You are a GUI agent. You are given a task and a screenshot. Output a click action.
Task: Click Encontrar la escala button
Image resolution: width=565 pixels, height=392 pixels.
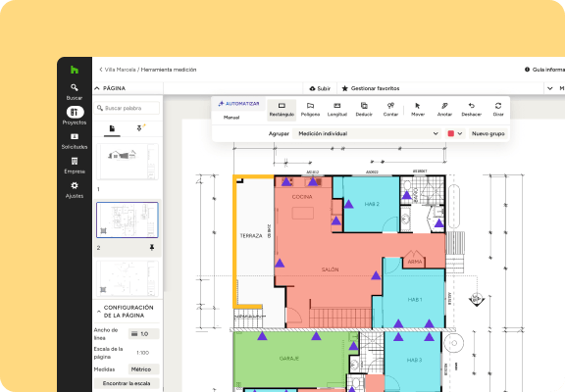coord(127,383)
